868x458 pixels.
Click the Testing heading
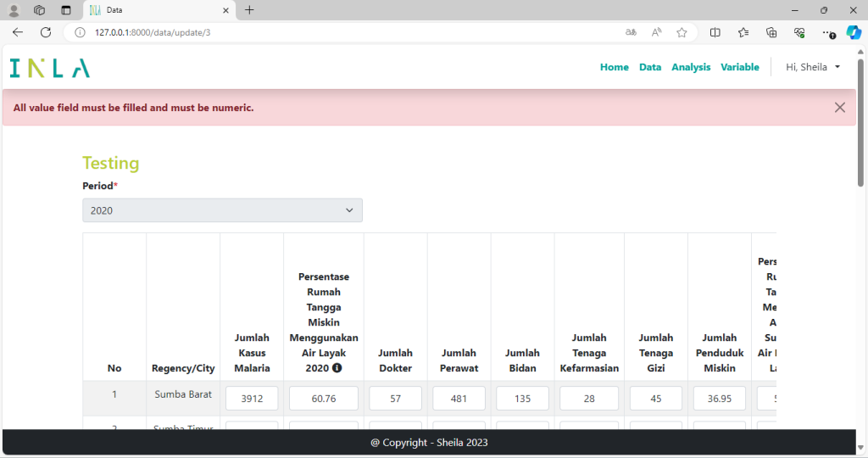[111, 163]
